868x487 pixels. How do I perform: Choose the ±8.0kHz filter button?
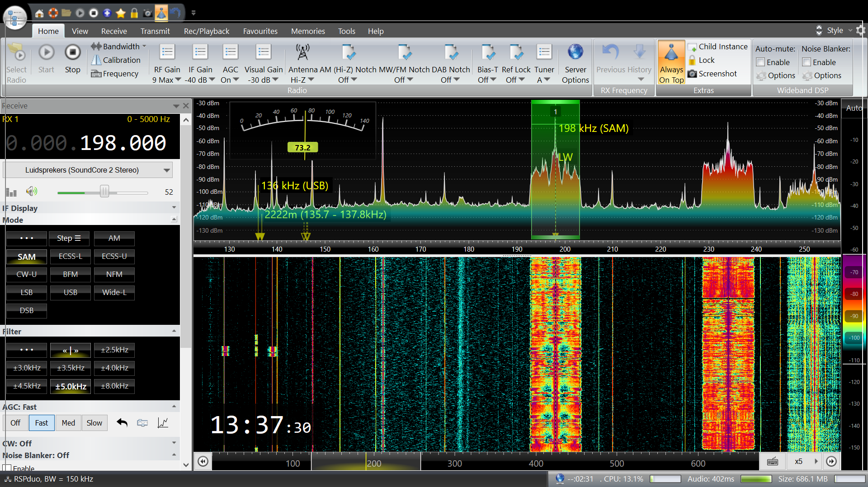point(114,386)
